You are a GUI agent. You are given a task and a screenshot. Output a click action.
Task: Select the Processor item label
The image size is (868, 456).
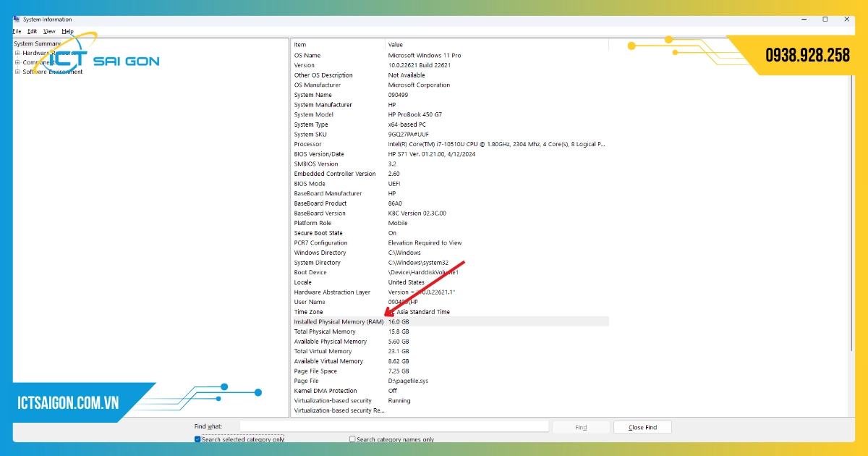[307, 144]
